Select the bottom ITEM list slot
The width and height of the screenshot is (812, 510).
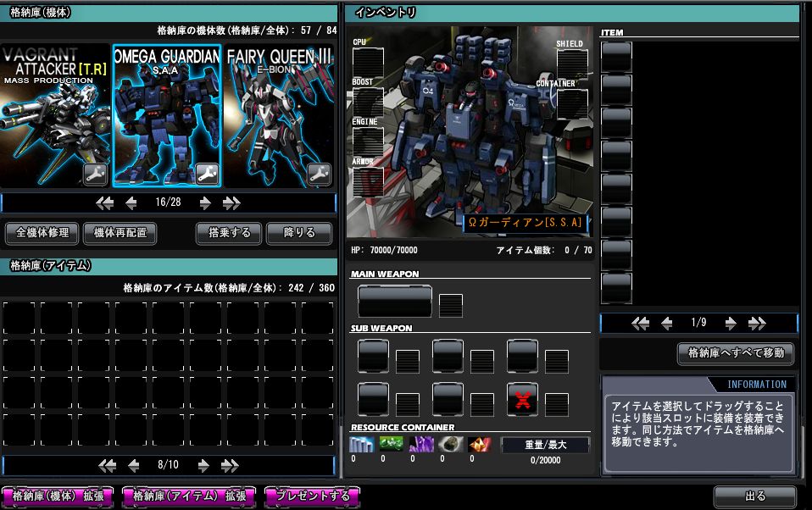tap(616, 288)
